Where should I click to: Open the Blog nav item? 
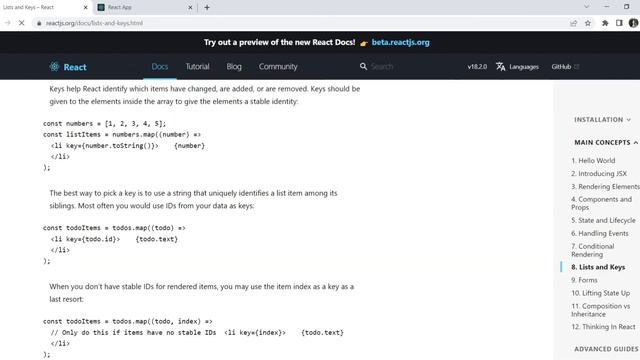(234, 67)
